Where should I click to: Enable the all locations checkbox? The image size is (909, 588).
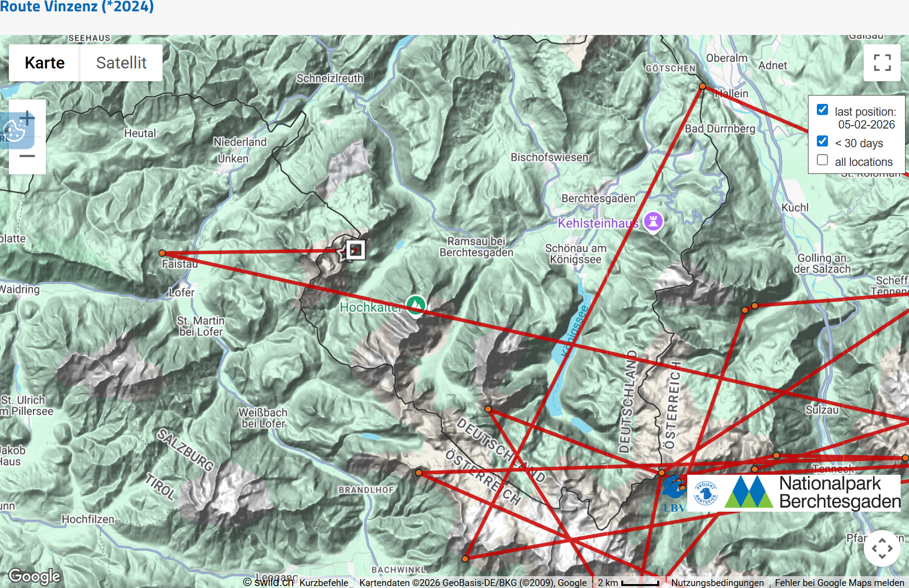coord(822,160)
